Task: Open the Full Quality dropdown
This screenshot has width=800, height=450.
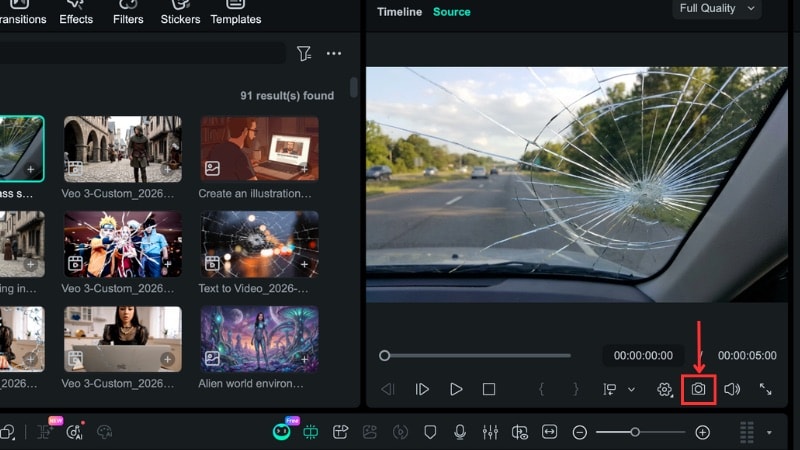Action: (x=717, y=9)
